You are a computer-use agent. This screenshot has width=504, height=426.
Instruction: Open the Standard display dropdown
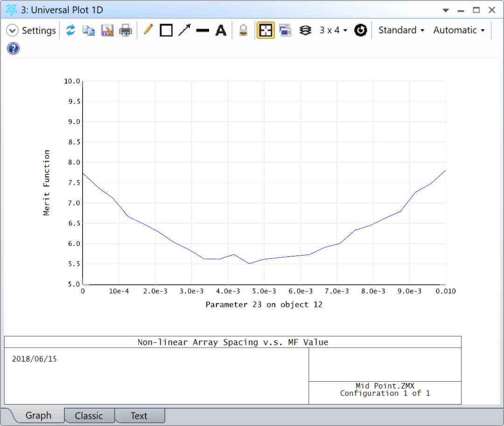click(400, 30)
